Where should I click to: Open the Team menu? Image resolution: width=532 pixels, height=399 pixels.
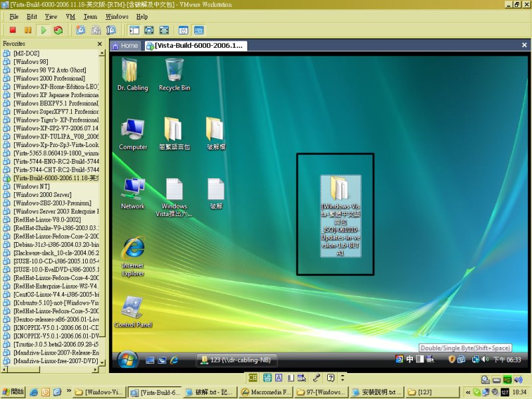point(90,17)
